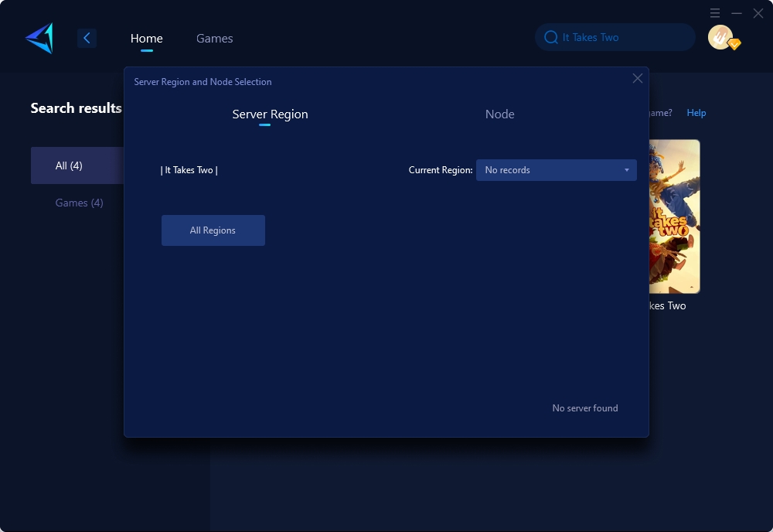Open the Help link

[x=696, y=113]
